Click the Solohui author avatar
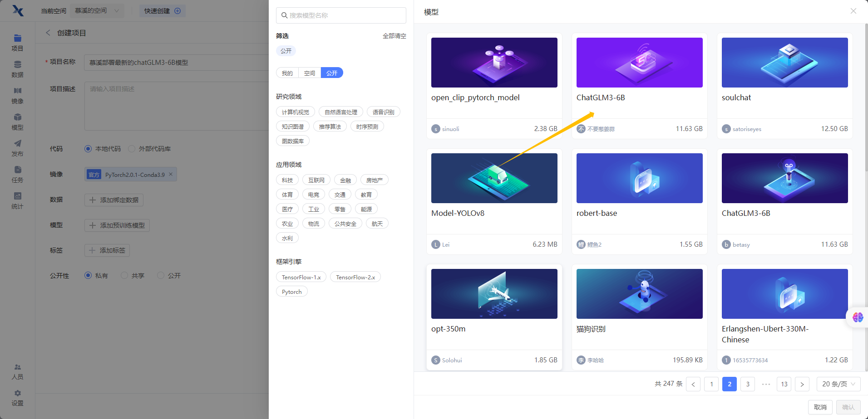868x419 pixels. (x=436, y=360)
